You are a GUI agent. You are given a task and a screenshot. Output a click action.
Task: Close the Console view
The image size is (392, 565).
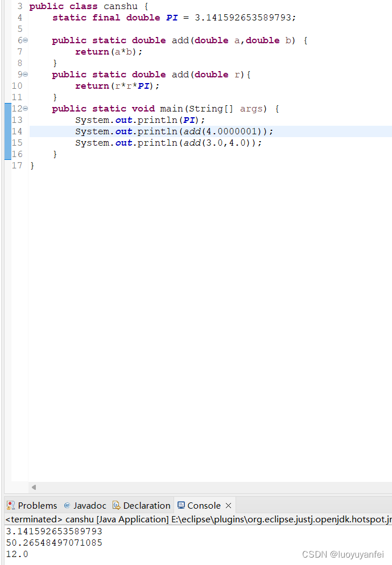pos(228,506)
